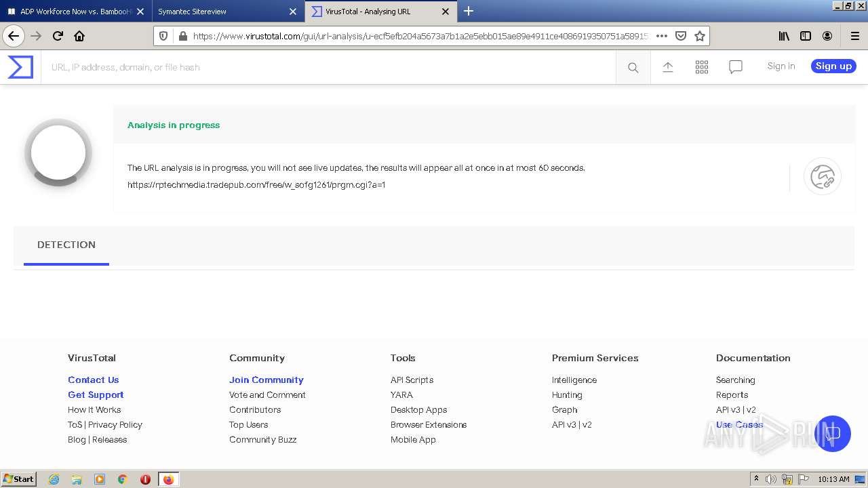This screenshot has height=488, width=868.
Task: Open the Mobile App link
Action: (413, 439)
